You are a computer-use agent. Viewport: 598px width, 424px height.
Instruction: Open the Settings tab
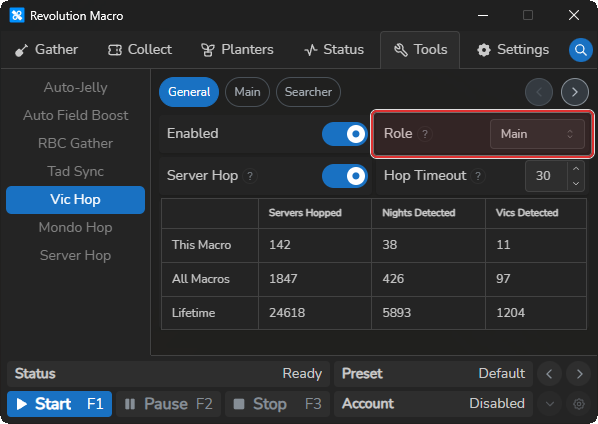click(513, 50)
